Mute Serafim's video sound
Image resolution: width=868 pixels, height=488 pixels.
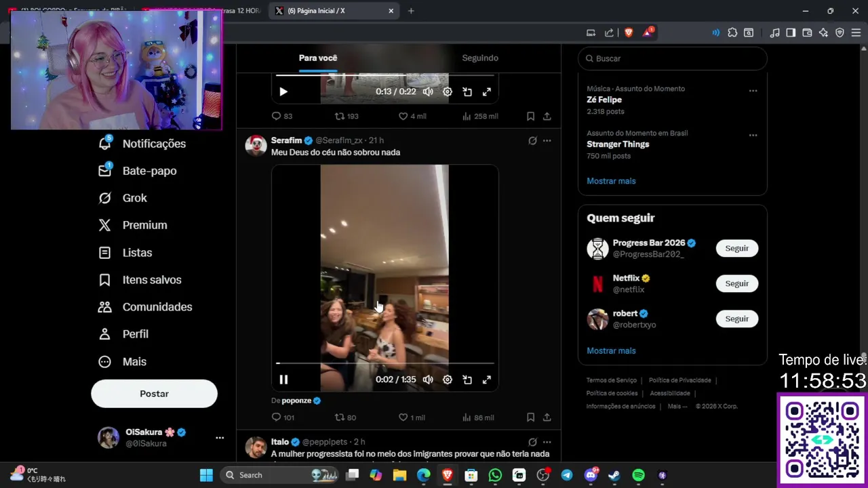[x=428, y=380]
